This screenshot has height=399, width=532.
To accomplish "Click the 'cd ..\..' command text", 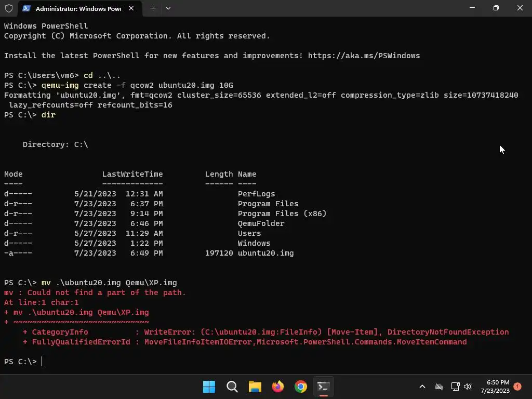I will tap(102, 75).
